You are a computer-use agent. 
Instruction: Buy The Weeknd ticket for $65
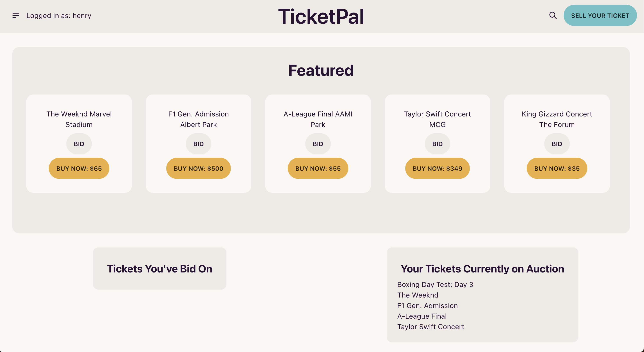point(79,168)
